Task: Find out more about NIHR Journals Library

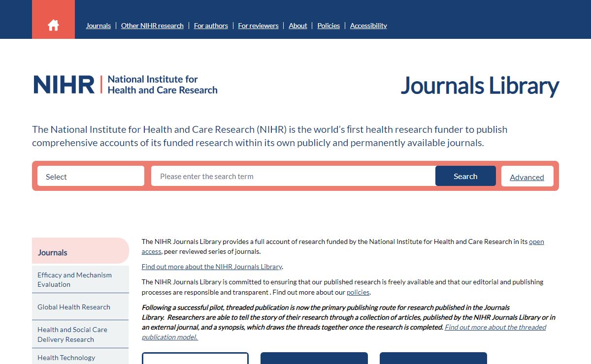Action: pos(212,267)
